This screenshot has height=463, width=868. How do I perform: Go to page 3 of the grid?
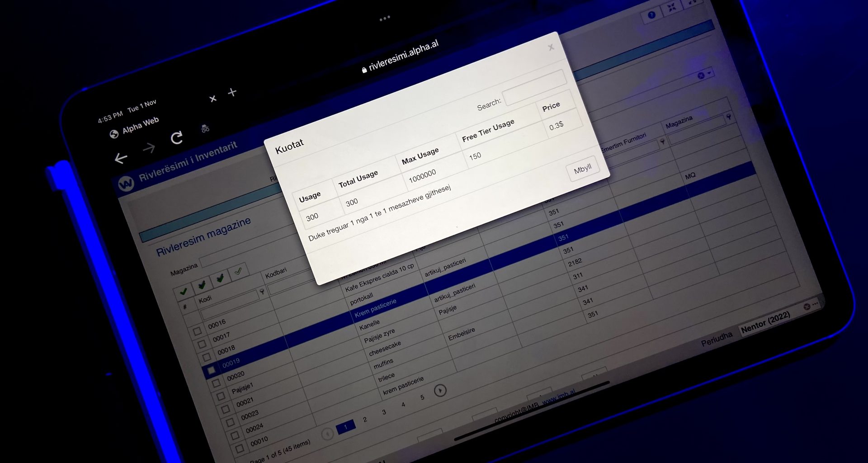384,412
